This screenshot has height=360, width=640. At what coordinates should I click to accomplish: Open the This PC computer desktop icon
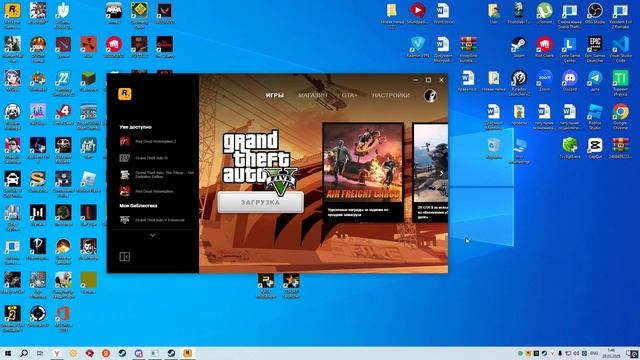point(519,150)
